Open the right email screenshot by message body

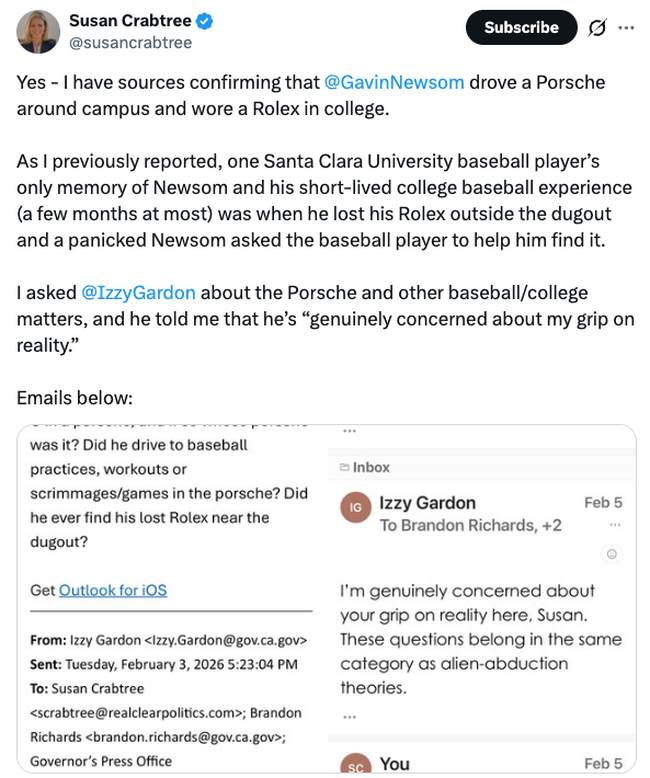(480, 638)
